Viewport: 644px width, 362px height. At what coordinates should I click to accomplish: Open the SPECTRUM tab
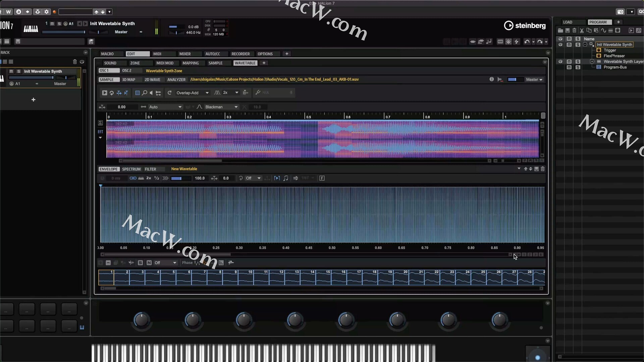(131, 169)
